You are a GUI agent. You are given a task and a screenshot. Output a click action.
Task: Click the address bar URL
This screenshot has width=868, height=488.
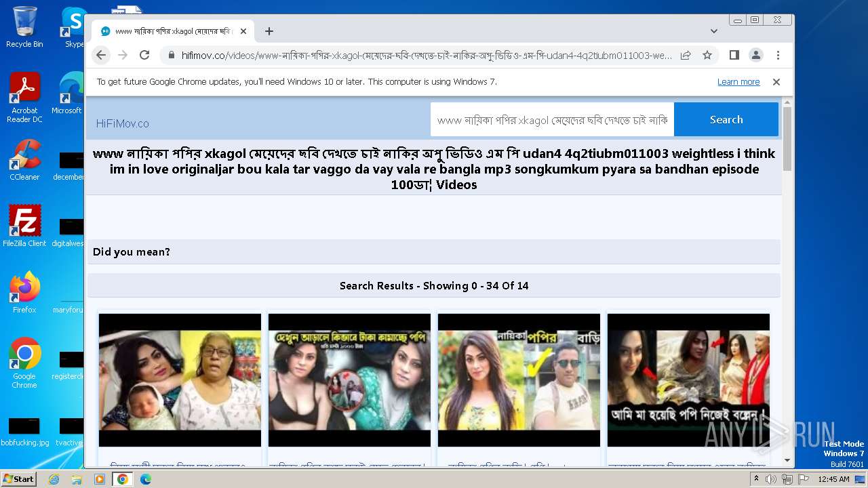[427, 56]
